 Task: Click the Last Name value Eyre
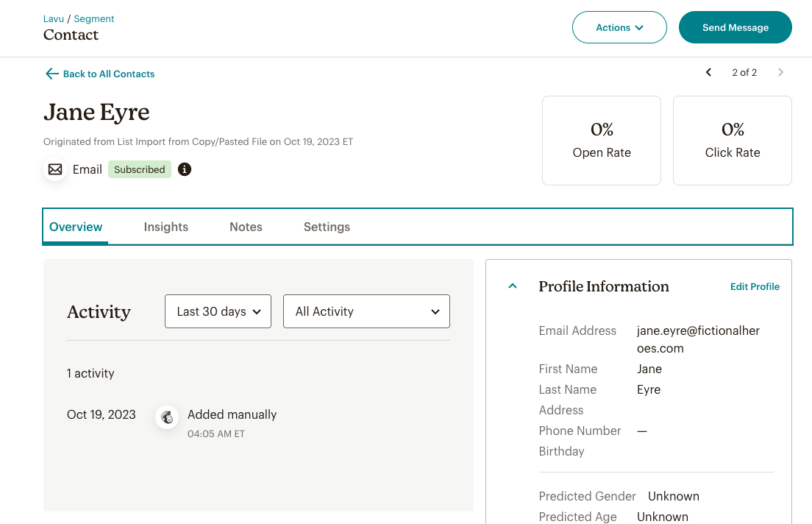(649, 390)
